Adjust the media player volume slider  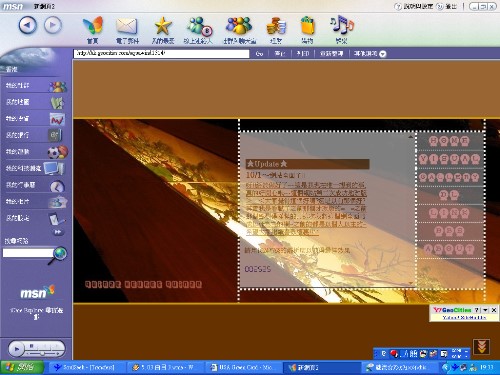pos(43,353)
